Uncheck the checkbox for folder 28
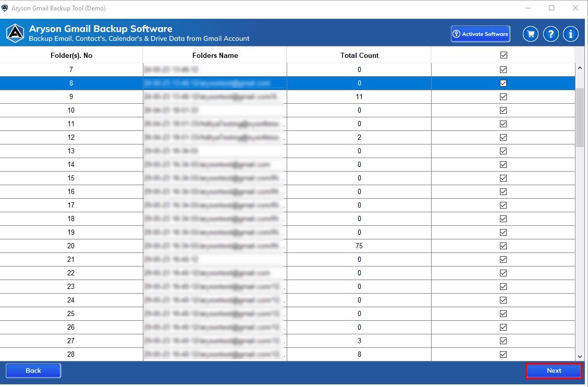This screenshot has height=387, width=588. point(503,354)
